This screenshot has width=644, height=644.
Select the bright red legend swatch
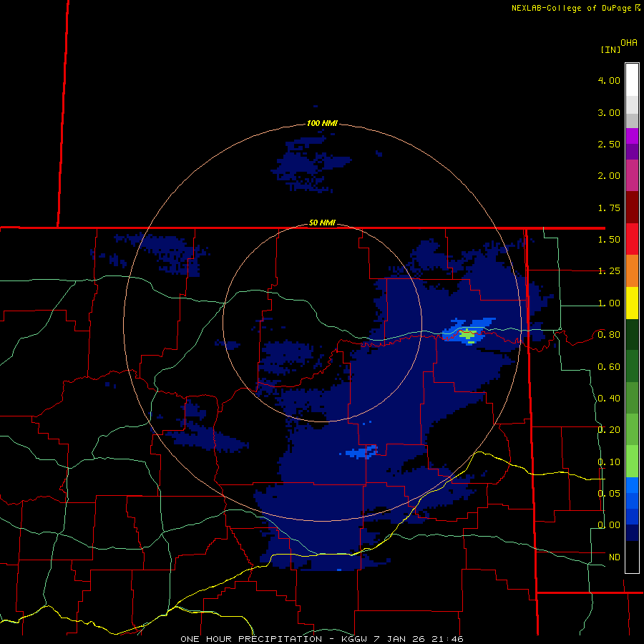pyautogui.click(x=632, y=239)
